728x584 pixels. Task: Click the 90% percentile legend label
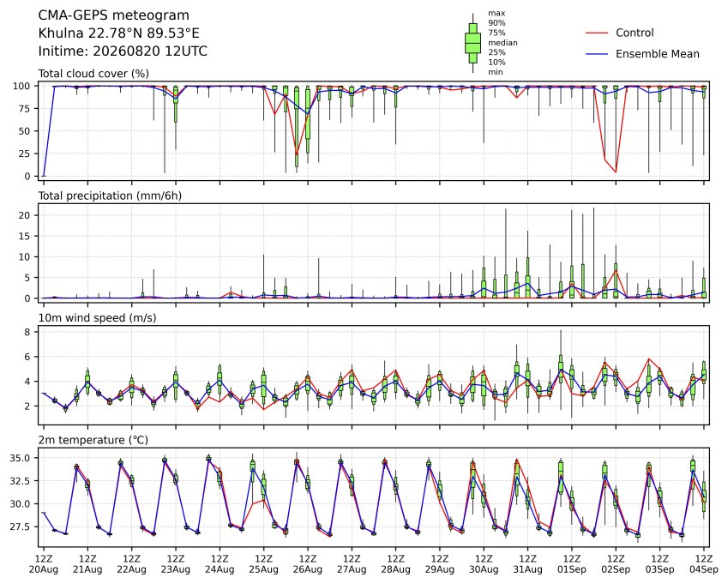tap(496, 23)
